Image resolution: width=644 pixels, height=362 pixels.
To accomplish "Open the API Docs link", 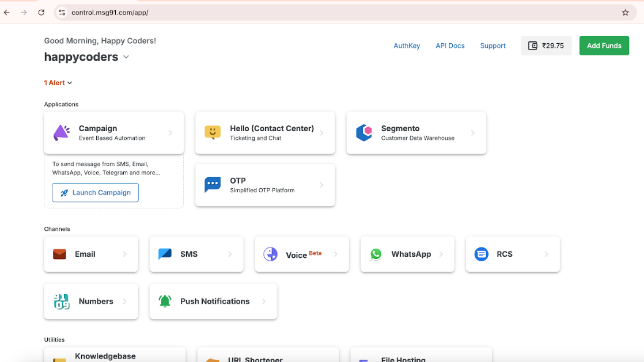I will [x=450, y=45].
